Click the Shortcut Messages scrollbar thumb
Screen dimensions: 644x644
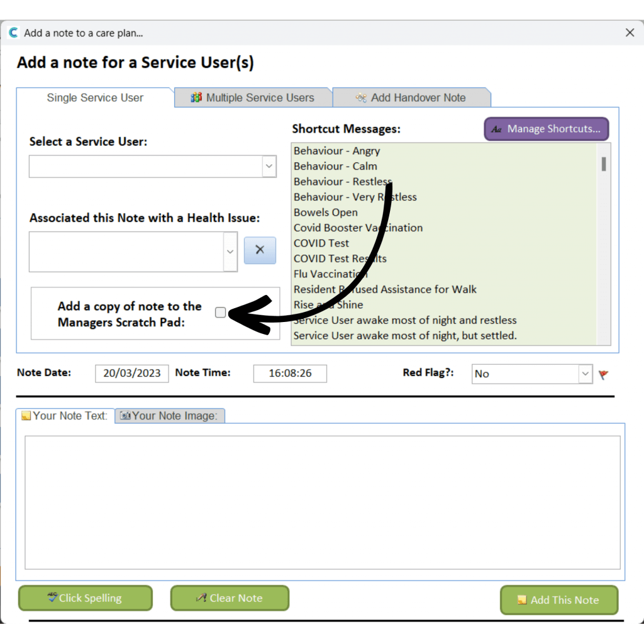[x=604, y=164]
